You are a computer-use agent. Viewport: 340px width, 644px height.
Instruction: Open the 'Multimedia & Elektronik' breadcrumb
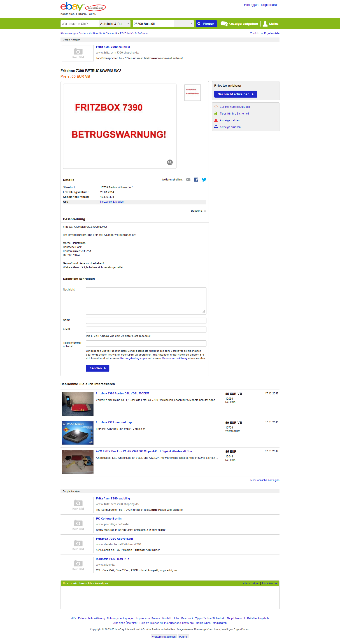click(103, 33)
